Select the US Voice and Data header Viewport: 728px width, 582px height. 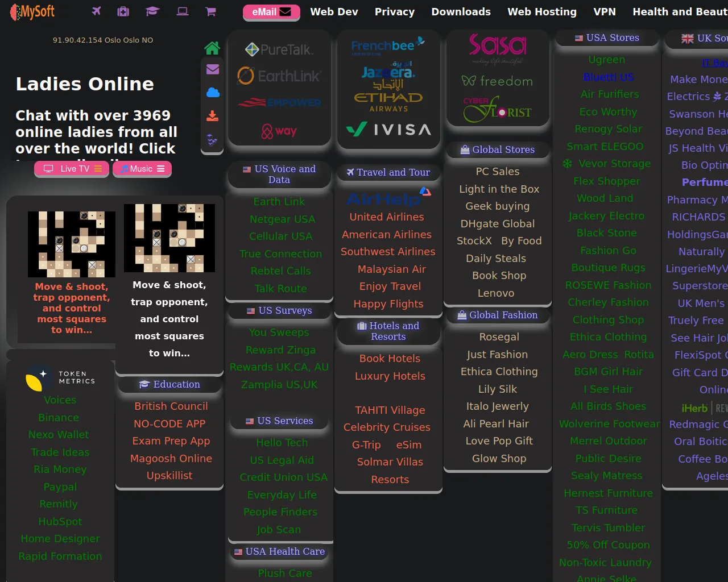(x=279, y=174)
